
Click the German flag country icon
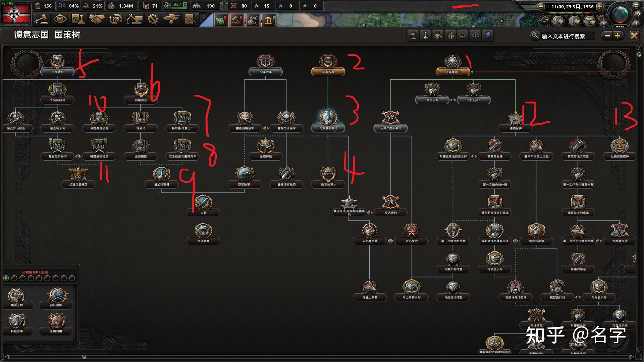(16, 13)
